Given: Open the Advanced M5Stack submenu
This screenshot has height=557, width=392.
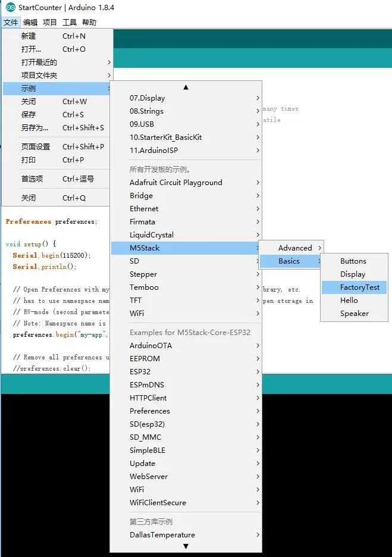Looking at the screenshot, I should point(291,248).
